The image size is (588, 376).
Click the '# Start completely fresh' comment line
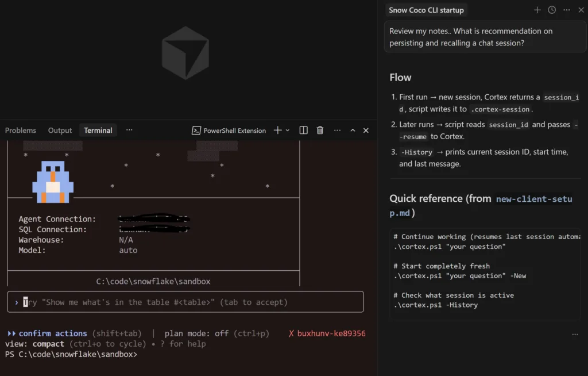click(x=442, y=266)
